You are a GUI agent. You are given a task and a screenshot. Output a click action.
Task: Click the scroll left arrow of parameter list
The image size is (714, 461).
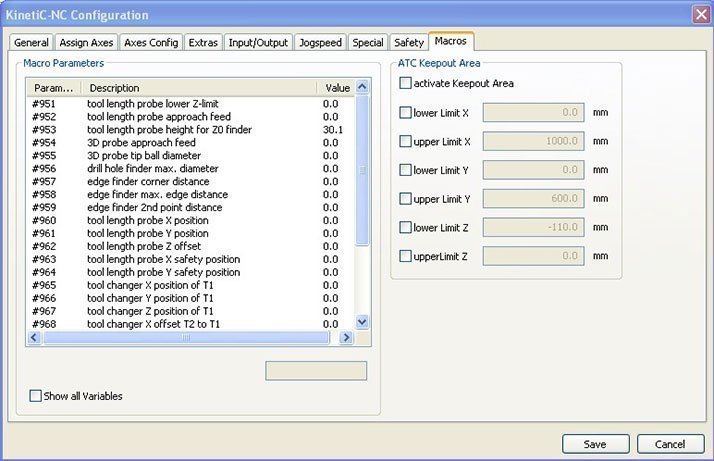(34, 338)
